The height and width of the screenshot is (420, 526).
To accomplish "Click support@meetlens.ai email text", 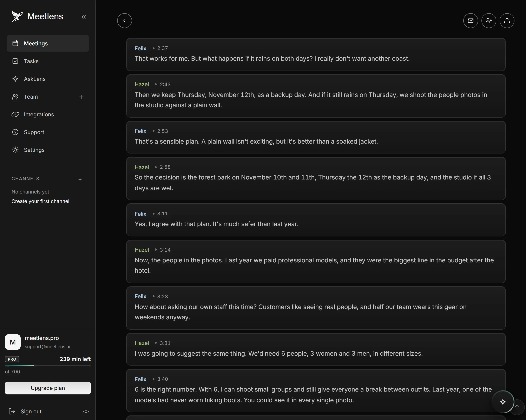I will click(47, 347).
